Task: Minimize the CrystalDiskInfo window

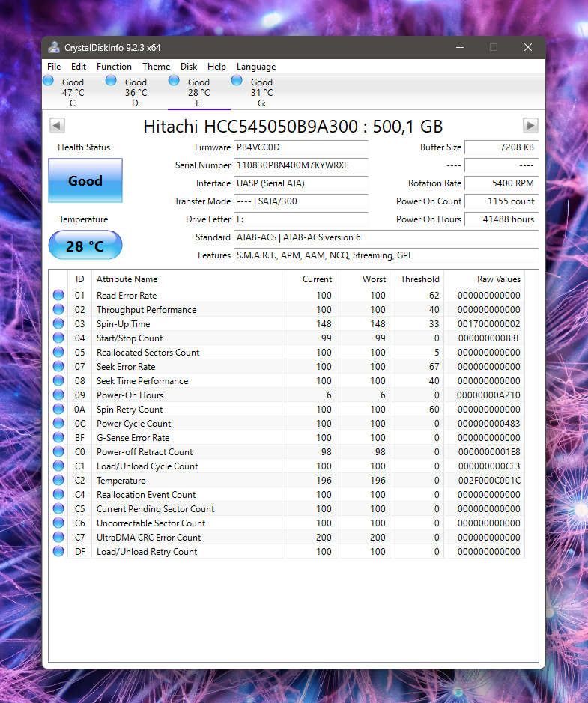Action: 460,47
